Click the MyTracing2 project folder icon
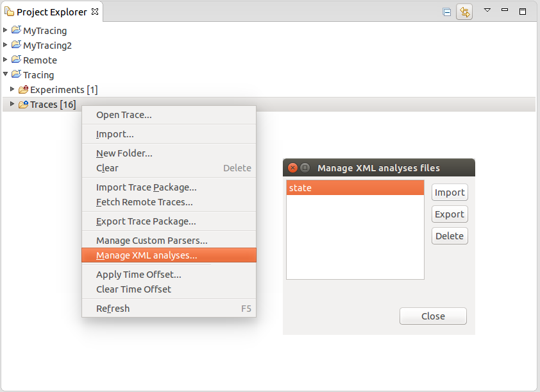Viewport: 540px width, 392px height. pos(16,45)
